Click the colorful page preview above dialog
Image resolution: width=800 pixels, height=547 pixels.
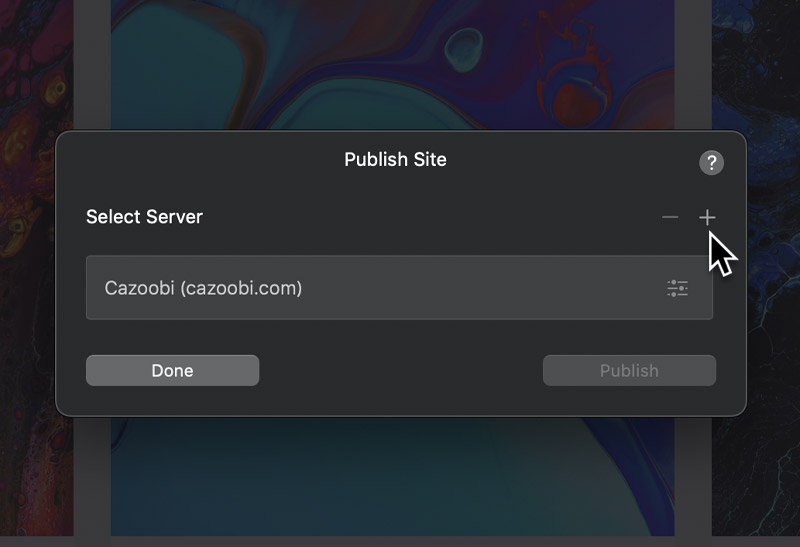click(x=393, y=64)
